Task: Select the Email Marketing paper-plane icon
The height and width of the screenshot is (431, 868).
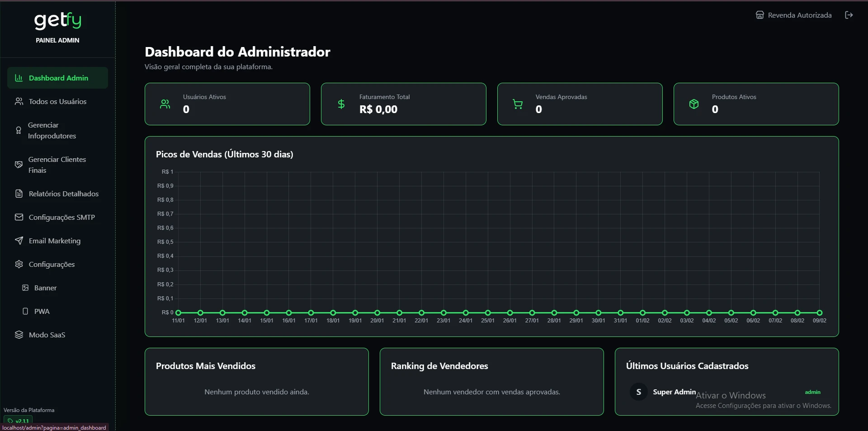Action: (19, 241)
